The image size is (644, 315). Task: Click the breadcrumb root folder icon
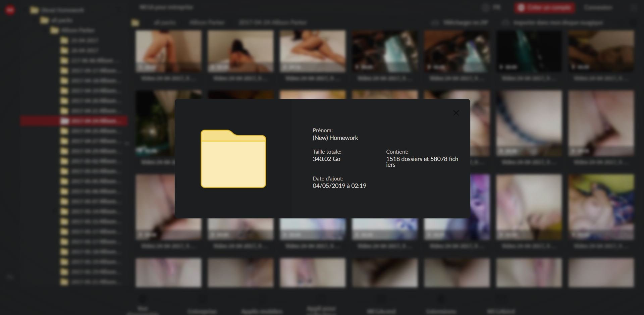coord(135,23)
